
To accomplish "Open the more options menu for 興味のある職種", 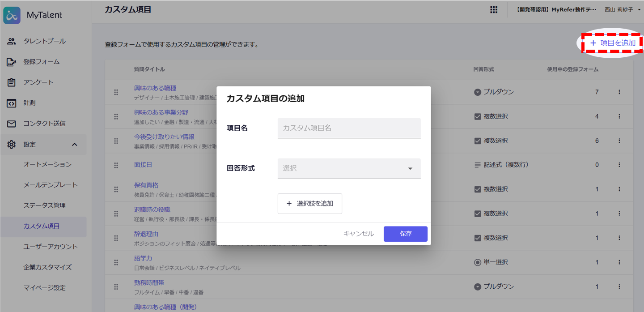I will (619, 92).
